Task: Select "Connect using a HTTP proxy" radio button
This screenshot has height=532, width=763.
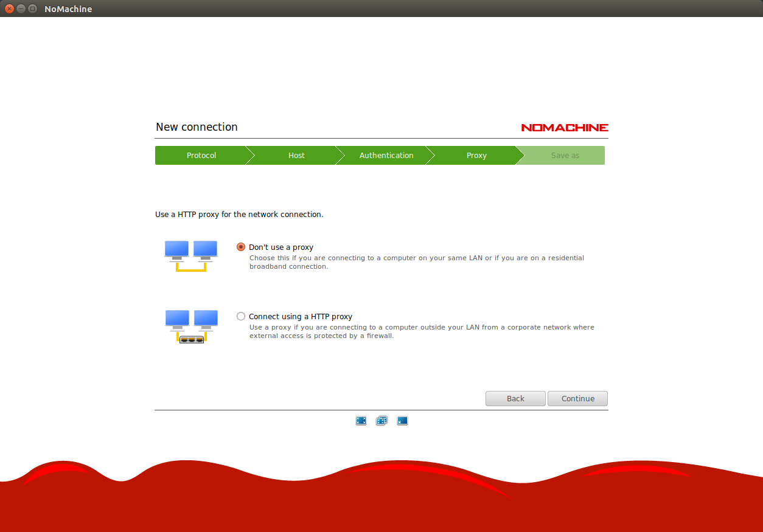Action: (x=241, y=317)
